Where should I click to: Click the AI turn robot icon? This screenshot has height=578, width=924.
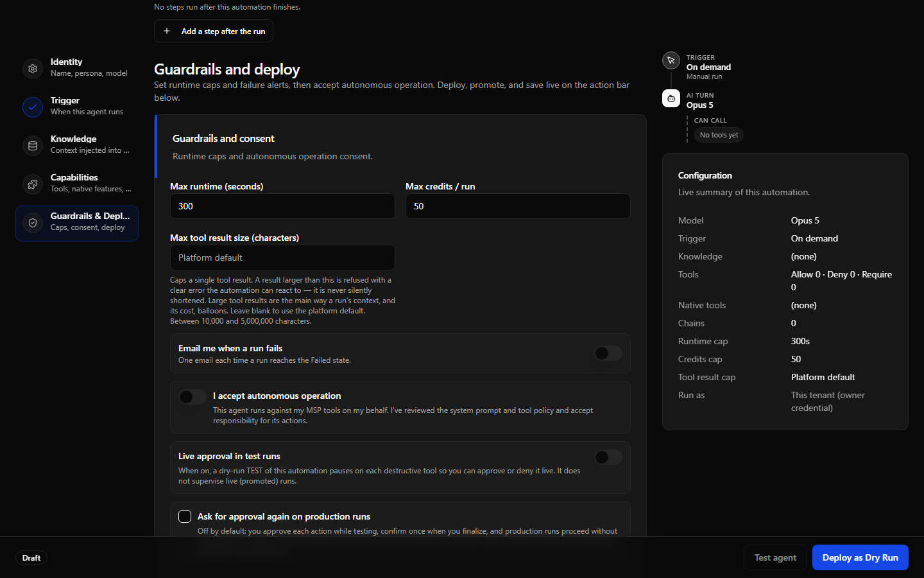(671, 98)
